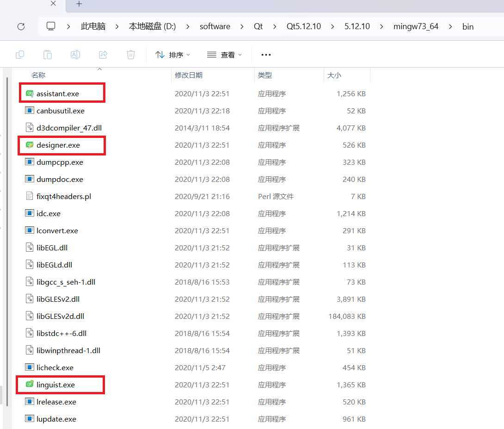
Task: Click date 2020/11/5 2:47
Action: click(200, 367)
